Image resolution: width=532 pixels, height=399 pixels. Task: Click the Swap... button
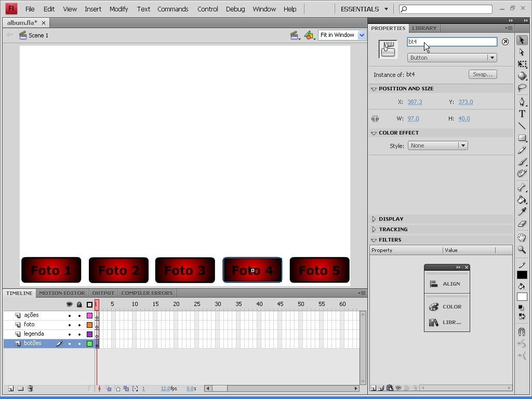point(482,74)
